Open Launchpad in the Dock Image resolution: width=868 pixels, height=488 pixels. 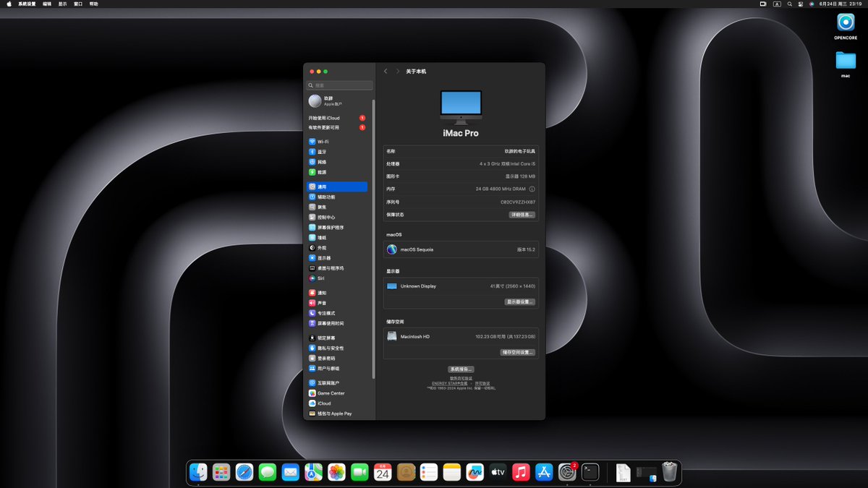[221, 472]
